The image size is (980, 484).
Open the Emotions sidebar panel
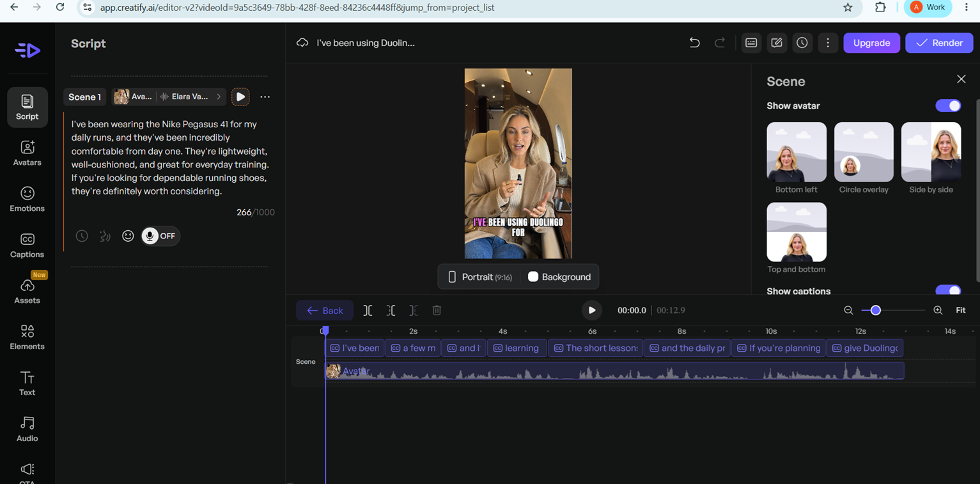coord(27,199)
